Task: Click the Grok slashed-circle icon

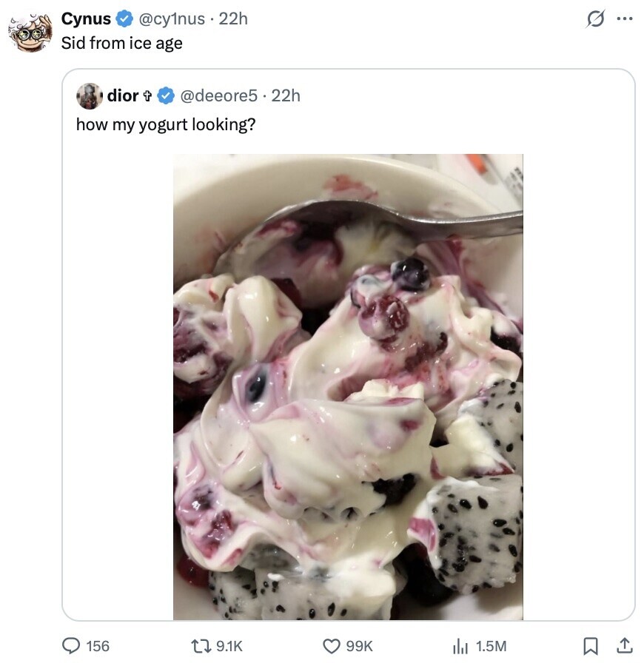Action: coord(594,19)
